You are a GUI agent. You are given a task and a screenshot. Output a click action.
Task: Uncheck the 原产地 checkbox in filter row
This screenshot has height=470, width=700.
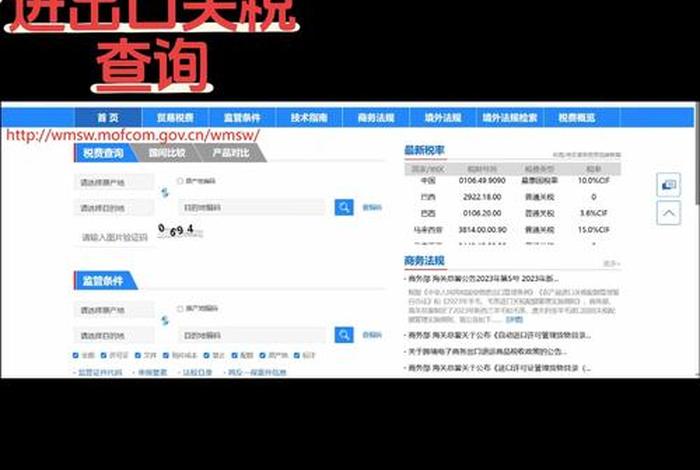pos(262,355)
